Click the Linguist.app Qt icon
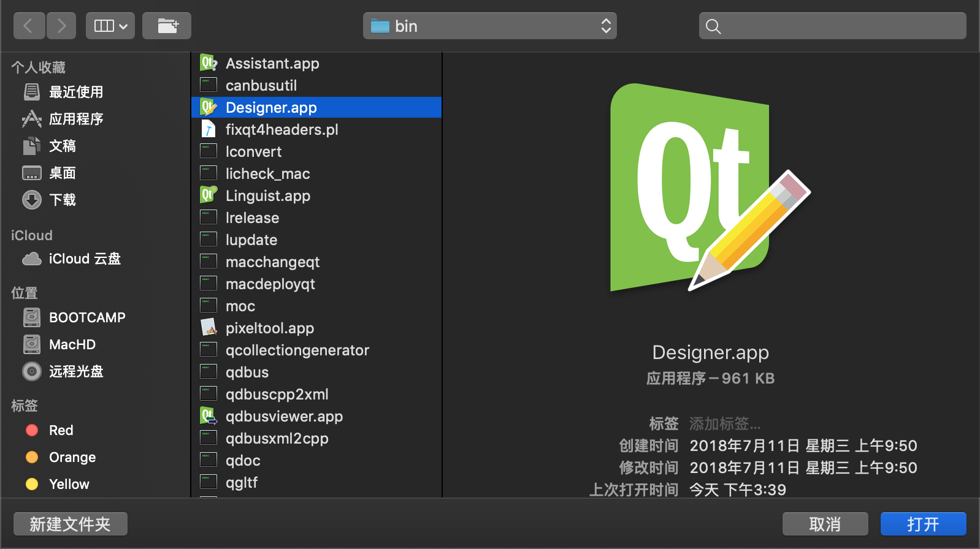Image resolution: width=980 pixels, height=549 pixels. click(209, 195)
